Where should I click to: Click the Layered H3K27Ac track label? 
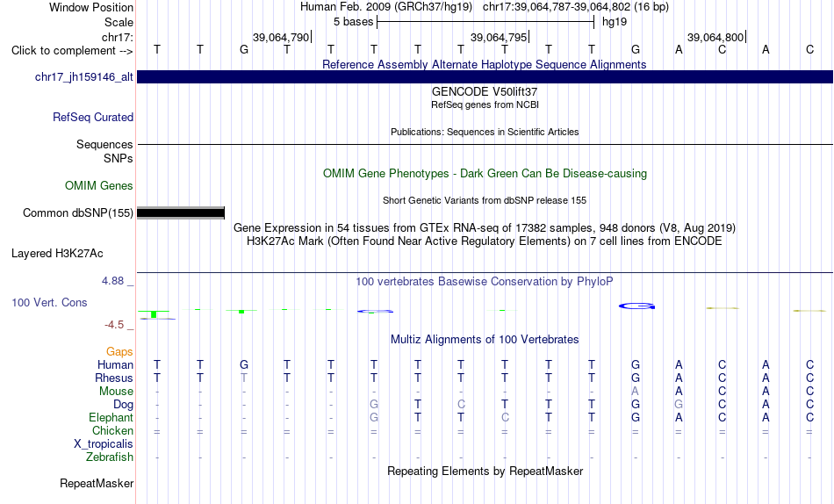(x=57, y=254)
